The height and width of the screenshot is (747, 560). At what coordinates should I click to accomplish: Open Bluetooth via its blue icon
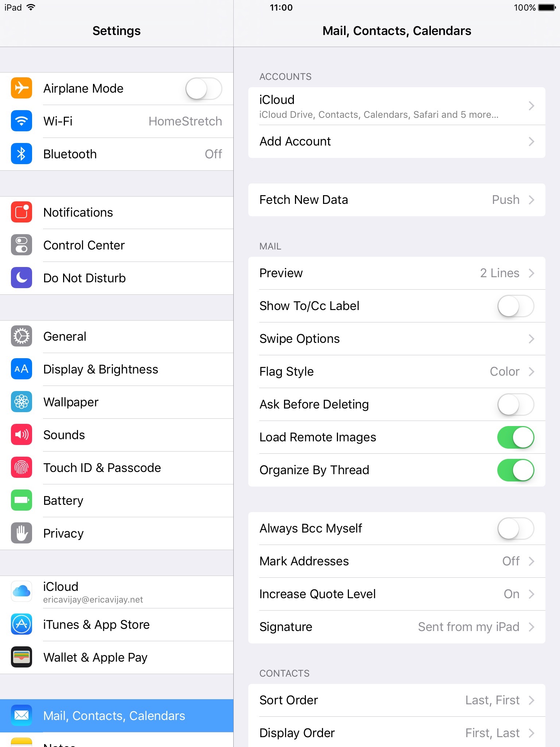pyautogui.click(x=22, y=154)
